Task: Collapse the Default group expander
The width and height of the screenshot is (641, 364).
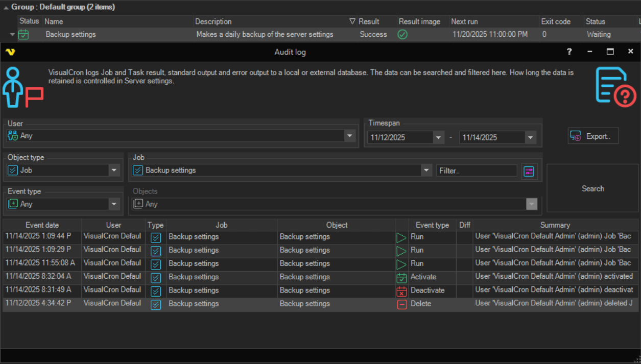Action: coord(6,7)
